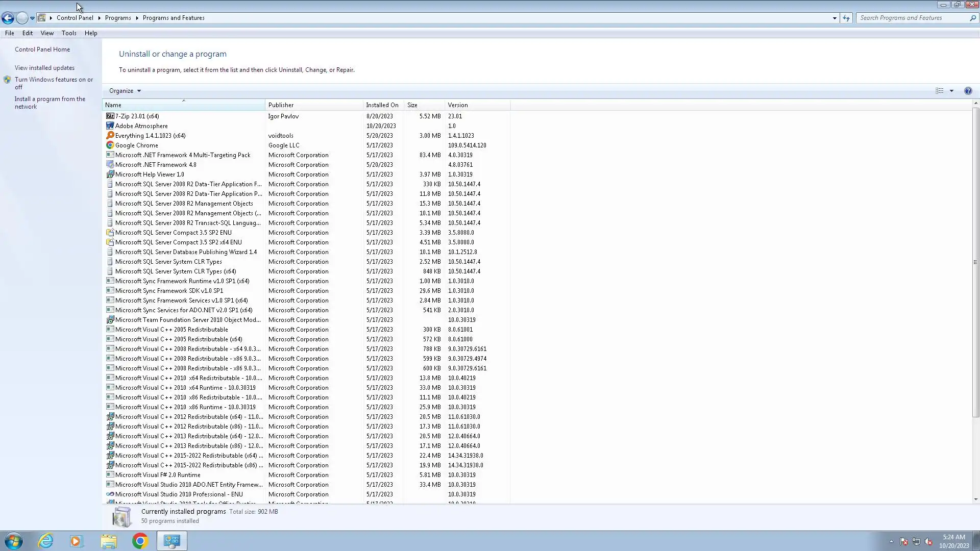
Task: Open the View menu
Action: click(47, 33)
